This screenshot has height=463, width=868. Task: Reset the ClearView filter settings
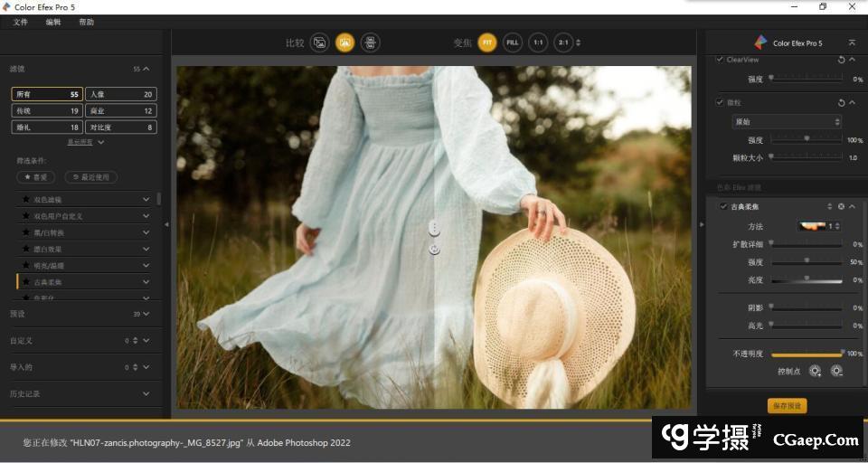tap(841, 60)
